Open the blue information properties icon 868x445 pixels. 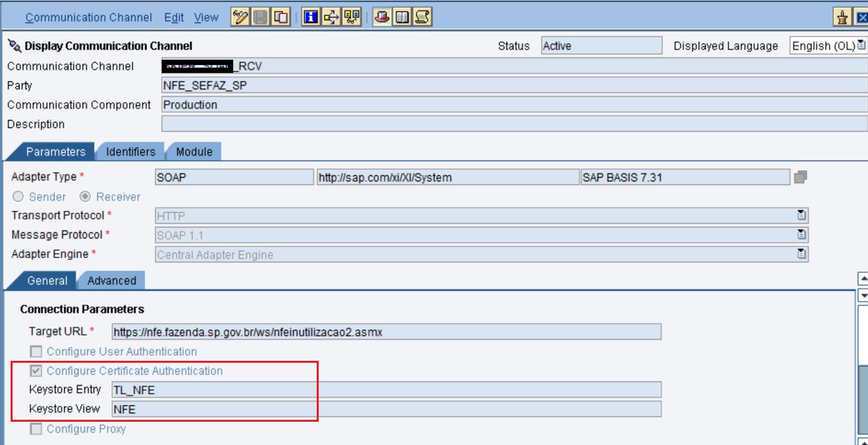pyautogui.click(x=310, y=17)
